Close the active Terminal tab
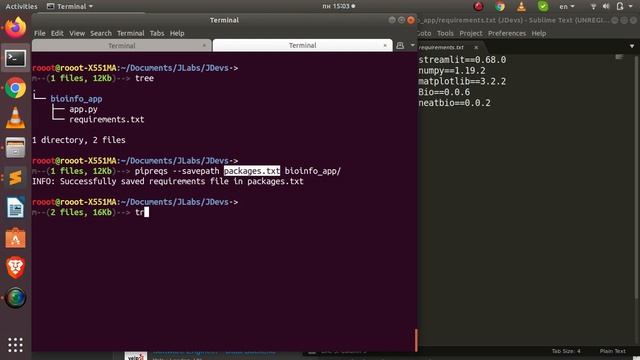This screenshot has height=360, width=640. pos(385,45)
